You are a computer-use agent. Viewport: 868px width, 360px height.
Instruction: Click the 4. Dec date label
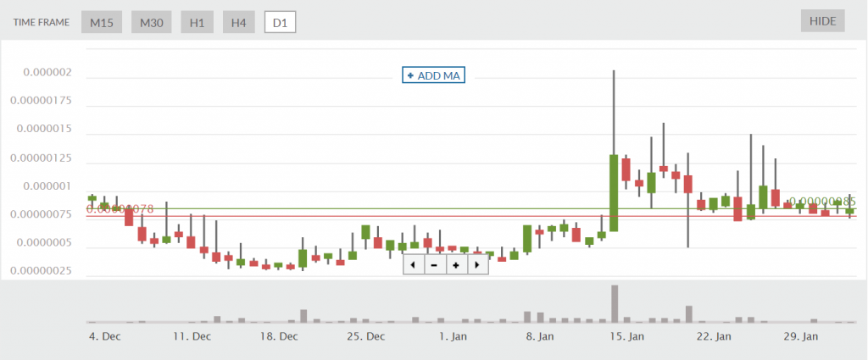[x=105, y=336]
